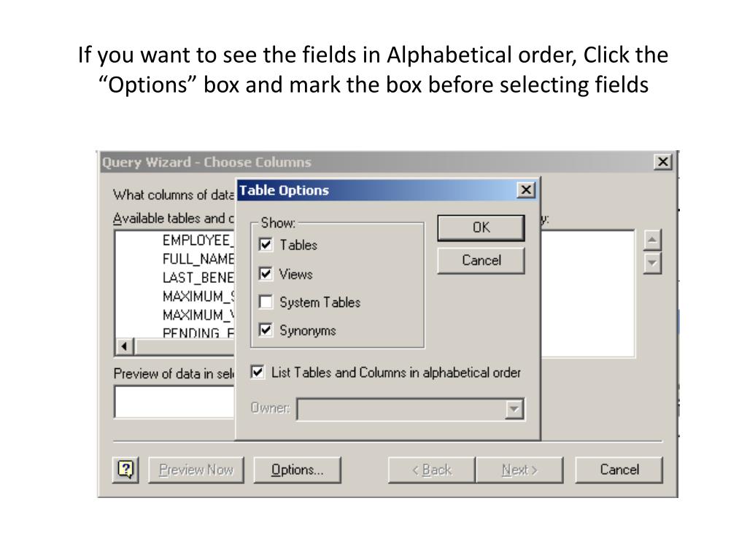Select FULL_NAME in available columns list
The width and height of the screenshot is (747, 560).
coord(198,259)
